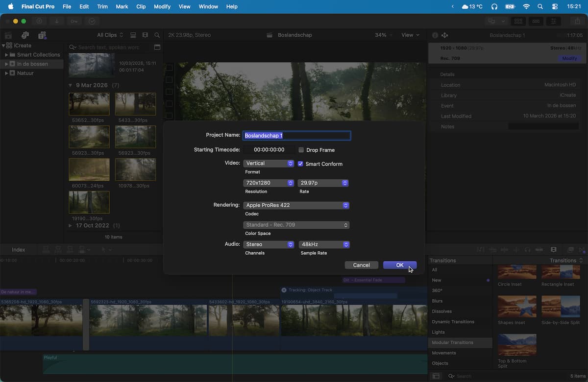Toggle the browser filmstrip/list view icon
The image size is (588, 382).
[133, 35]
